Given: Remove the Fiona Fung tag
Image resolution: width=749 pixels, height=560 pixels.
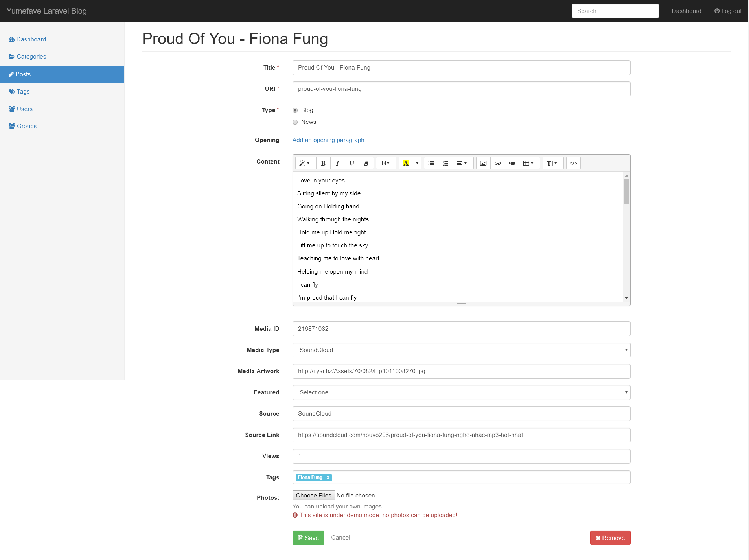Looking at the screenshot, I should coord(328,477).
